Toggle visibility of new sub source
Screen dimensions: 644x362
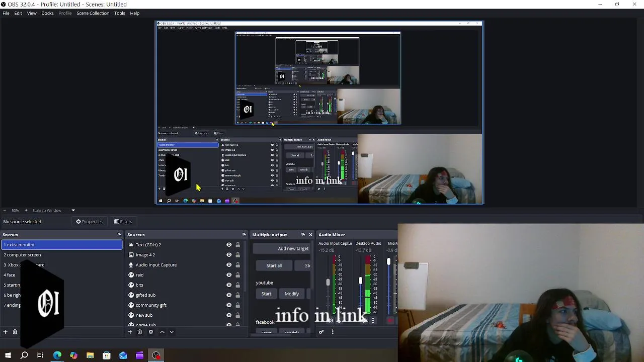pyautogui.click(x=229, y=315)
